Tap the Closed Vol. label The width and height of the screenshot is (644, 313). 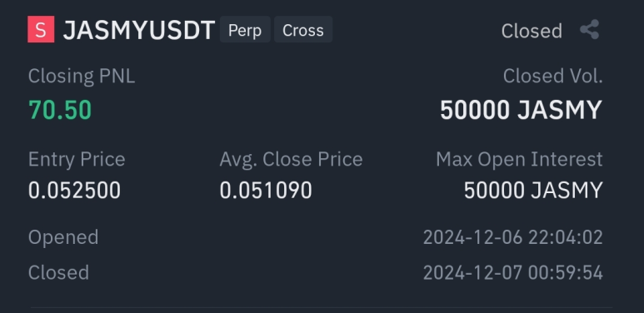tap(553, 76)
